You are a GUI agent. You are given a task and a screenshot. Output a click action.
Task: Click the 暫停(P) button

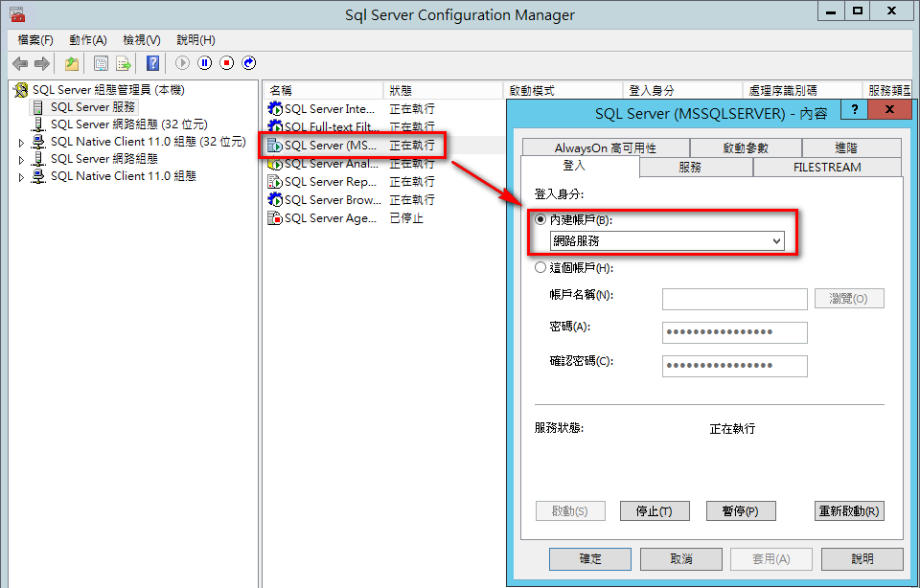click(x=741, y=510)
